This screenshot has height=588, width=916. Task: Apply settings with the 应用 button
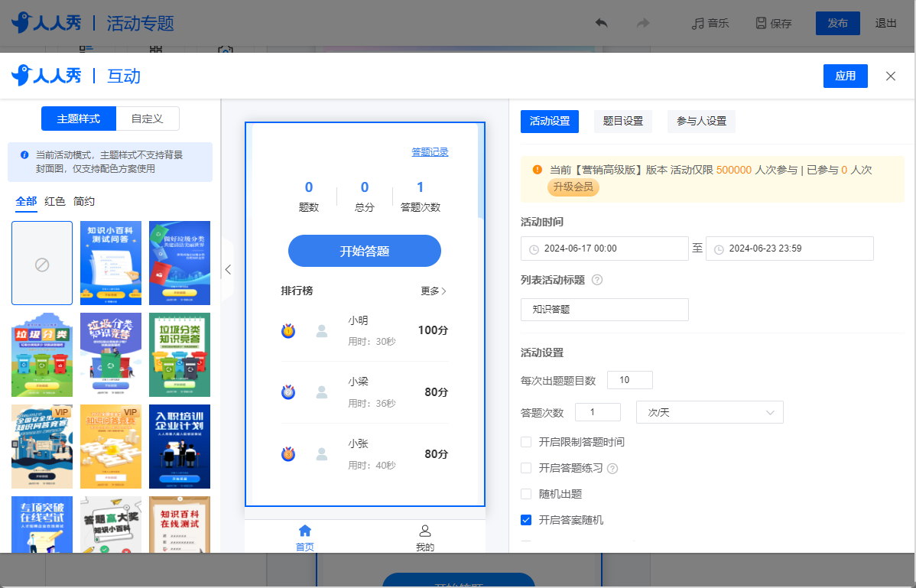tap(846, 76)
